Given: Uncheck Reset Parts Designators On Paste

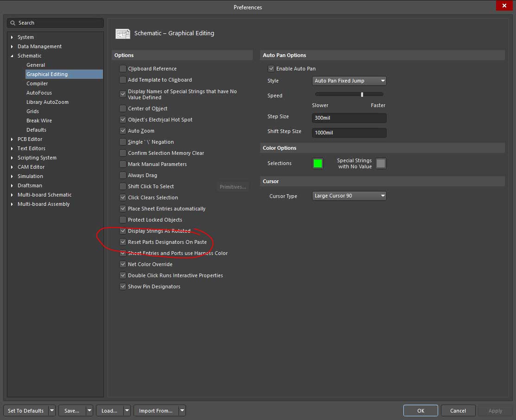Looking at the screenshot, I should pos(123,242).
